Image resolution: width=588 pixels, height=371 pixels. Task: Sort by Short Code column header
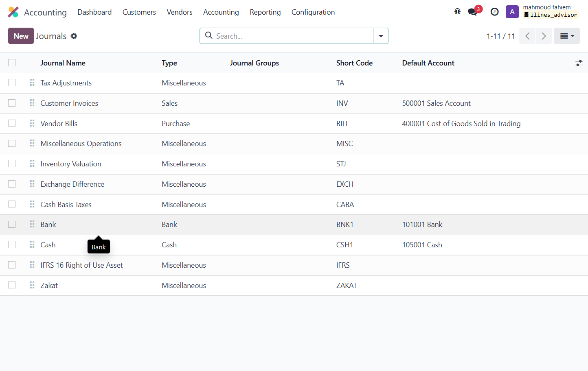click(354, 63)
